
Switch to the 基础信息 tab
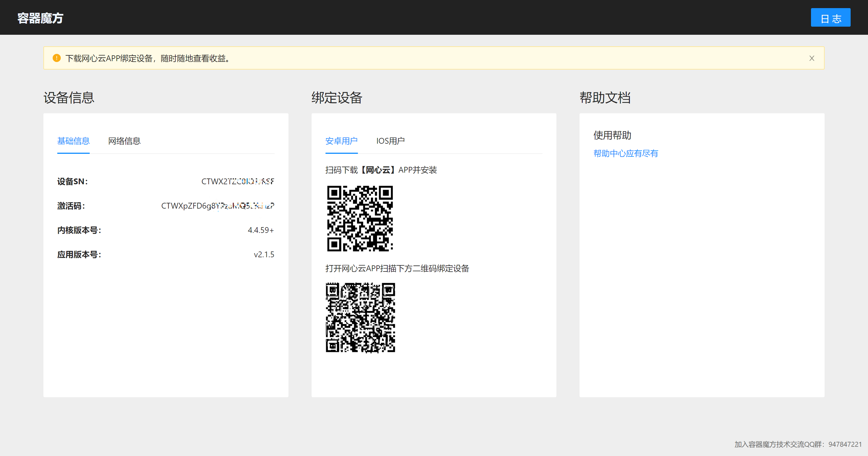pyautogui.click(x=73, y=141)
